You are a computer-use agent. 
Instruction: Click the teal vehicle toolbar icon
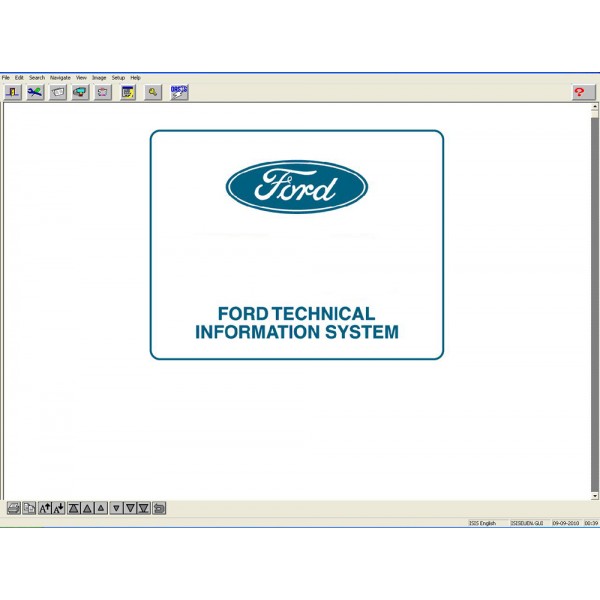pyautogui.click(x=80, y=92)
